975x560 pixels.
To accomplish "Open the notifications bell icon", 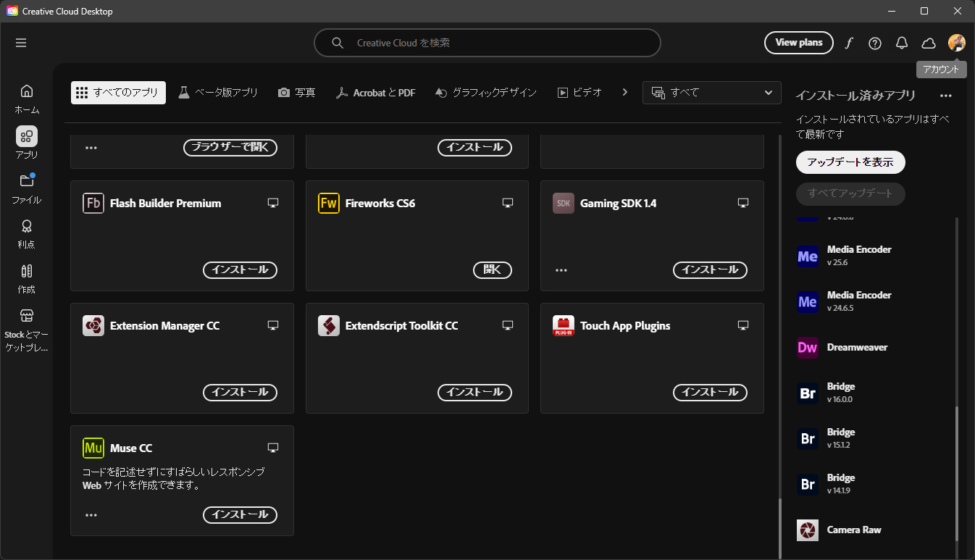I will (902, 43).
